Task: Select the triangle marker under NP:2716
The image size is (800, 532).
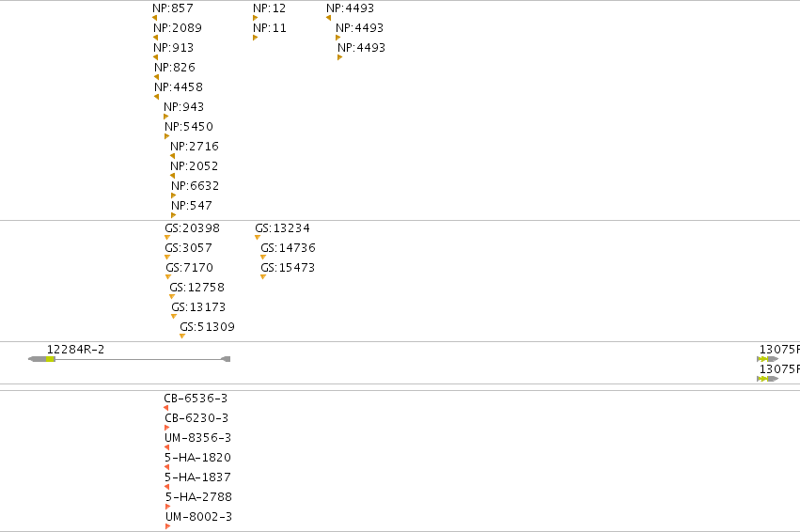Action: coord(172,156)
